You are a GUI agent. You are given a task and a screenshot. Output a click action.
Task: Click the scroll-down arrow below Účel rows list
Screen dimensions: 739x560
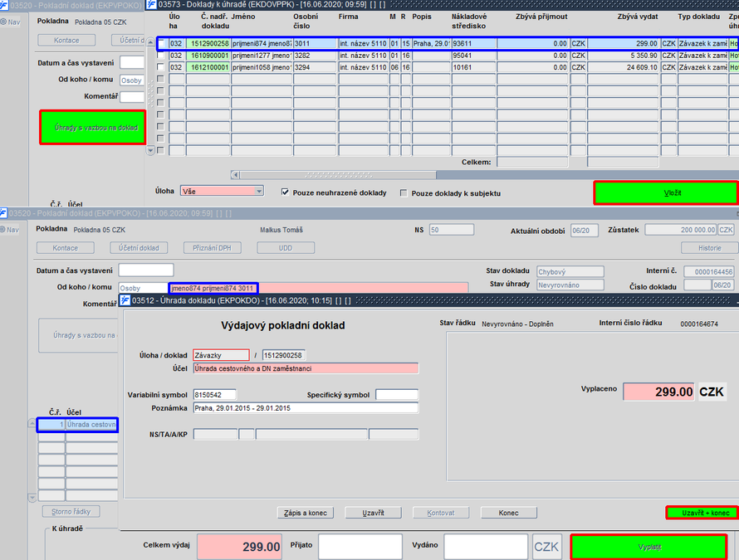click(32, 497)
